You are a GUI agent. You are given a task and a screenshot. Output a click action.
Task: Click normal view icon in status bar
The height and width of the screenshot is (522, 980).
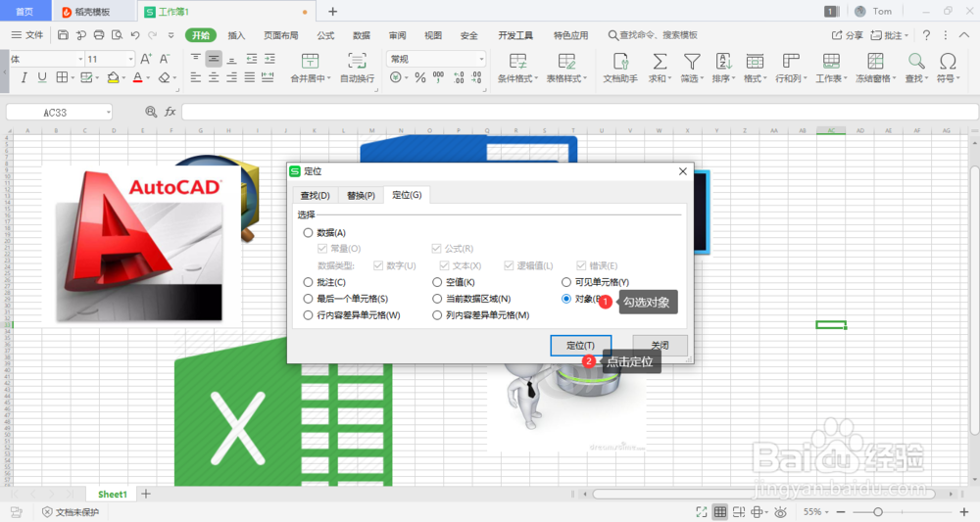click(x=720, y=512)
